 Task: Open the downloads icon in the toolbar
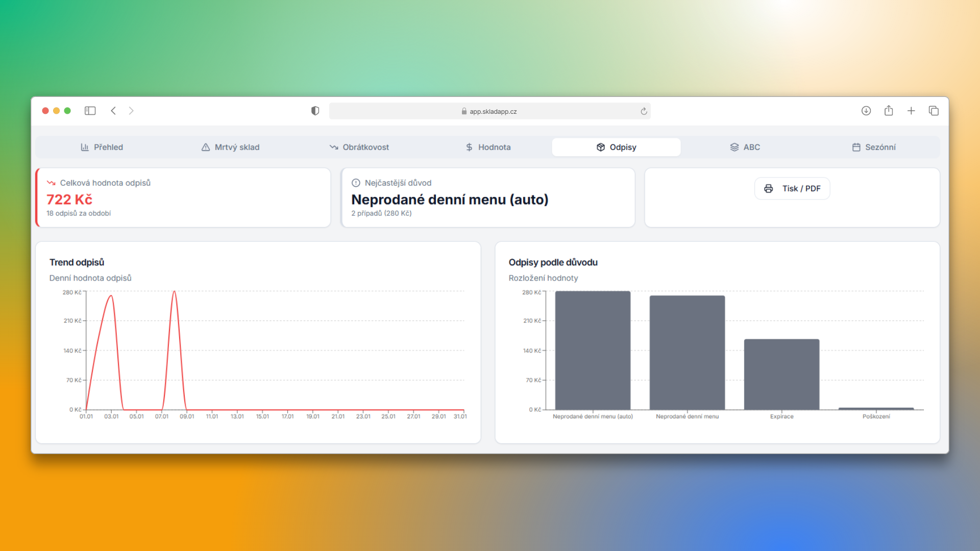coord(866,111)
